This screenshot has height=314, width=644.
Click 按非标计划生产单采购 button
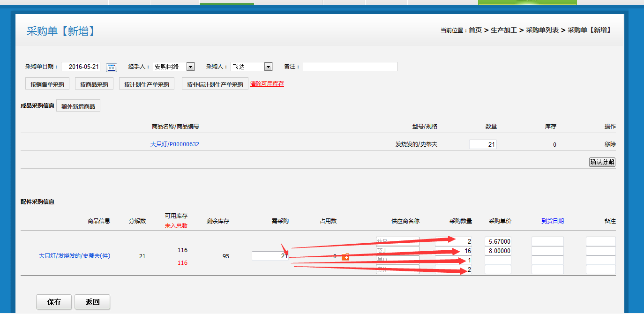[215, 84]
